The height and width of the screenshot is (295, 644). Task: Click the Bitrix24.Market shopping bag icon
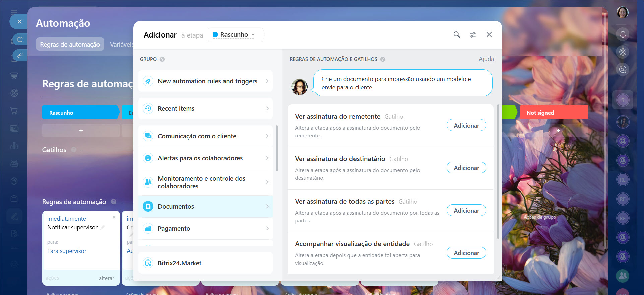coord(148,263)
